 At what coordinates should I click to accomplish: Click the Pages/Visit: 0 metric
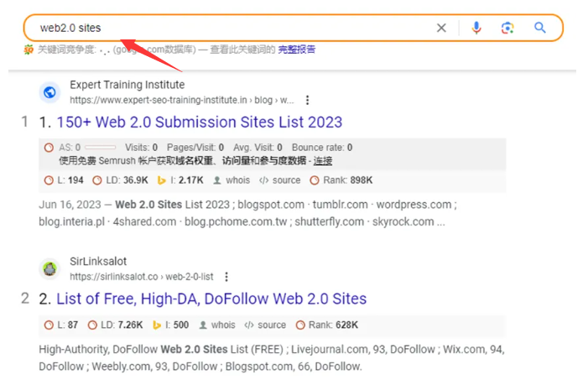(195, 148)
